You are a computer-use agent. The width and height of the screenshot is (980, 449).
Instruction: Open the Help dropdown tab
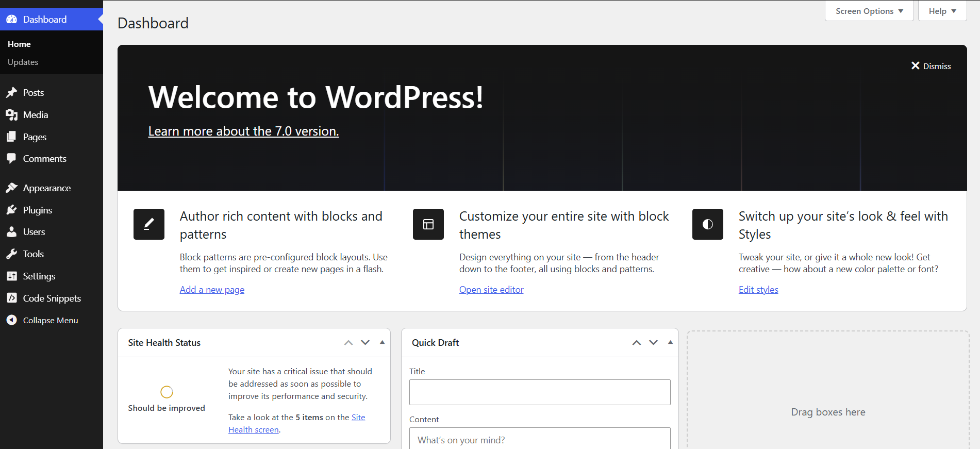[x=942, y=11]
